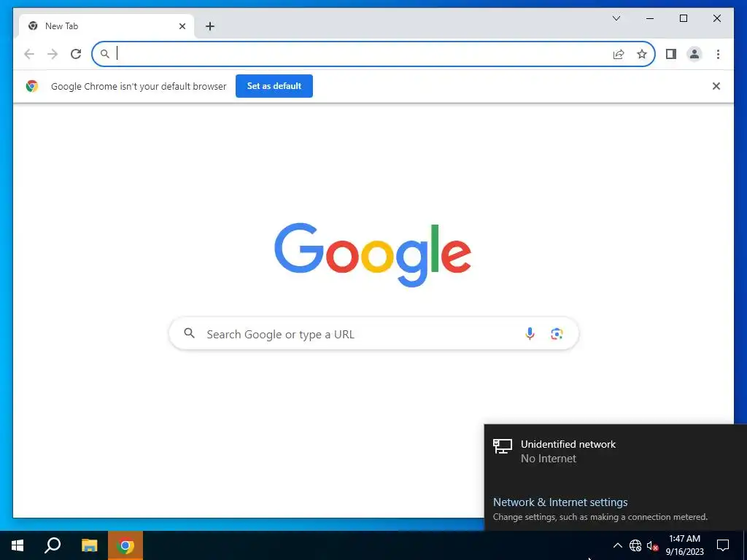Go back using the back arrow

(29, 54)
